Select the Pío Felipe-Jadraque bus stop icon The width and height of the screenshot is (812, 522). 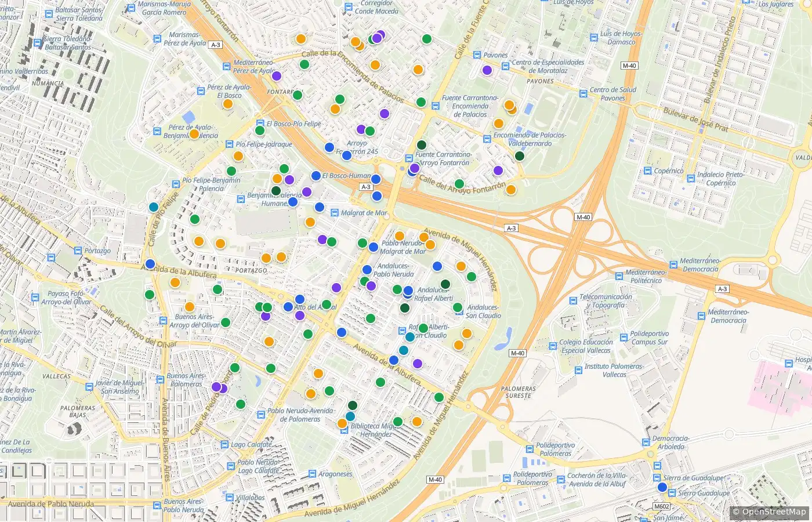[229, 144]
